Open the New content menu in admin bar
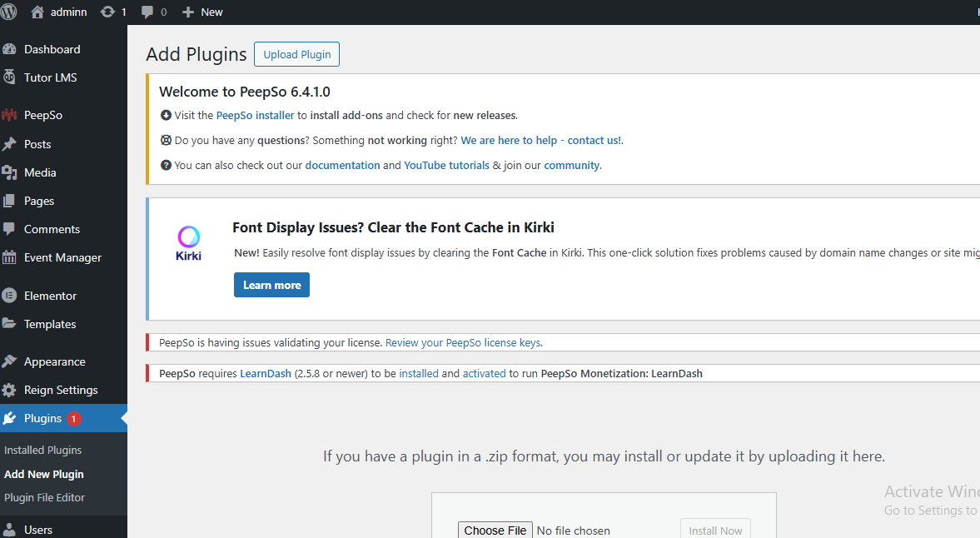Screen dimensions: 980x538 click(201, 12)
